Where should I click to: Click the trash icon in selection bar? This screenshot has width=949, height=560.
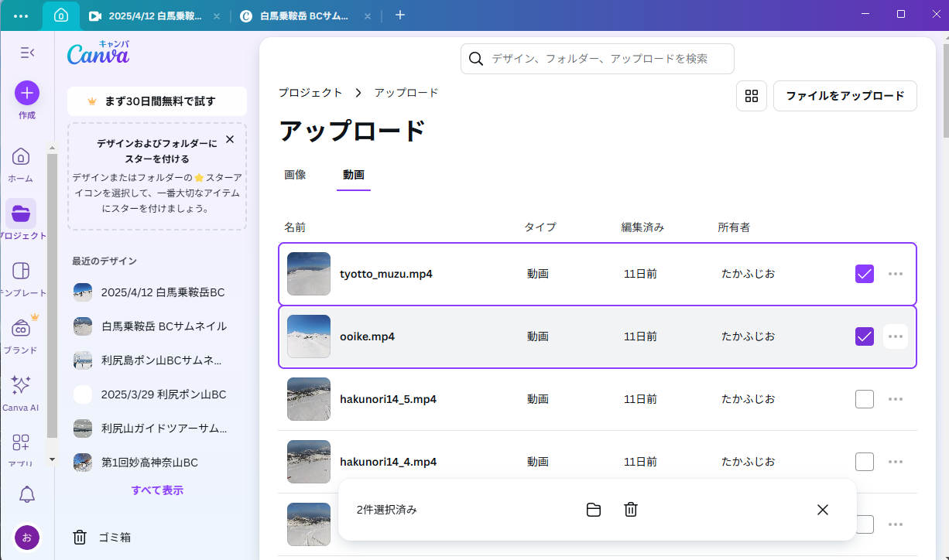click(631, 510)
